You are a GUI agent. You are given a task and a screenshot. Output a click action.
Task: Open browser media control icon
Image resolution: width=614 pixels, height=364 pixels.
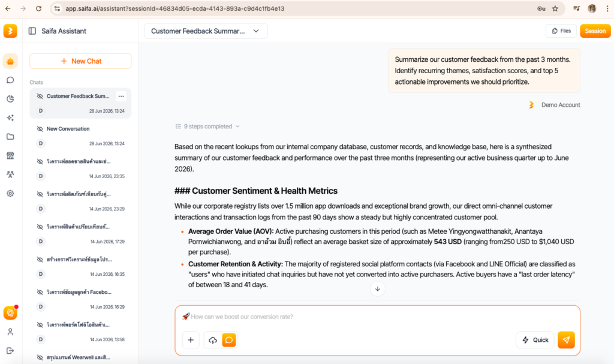point(576,8)
